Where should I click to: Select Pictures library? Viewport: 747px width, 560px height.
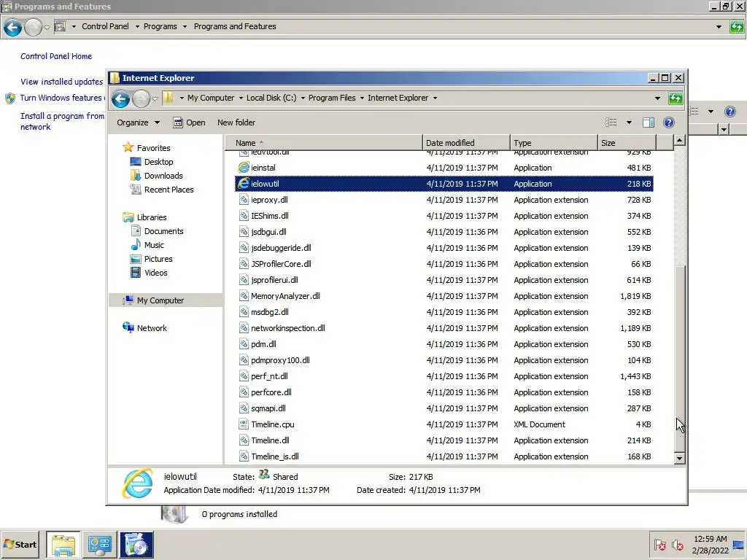[158, 259]
